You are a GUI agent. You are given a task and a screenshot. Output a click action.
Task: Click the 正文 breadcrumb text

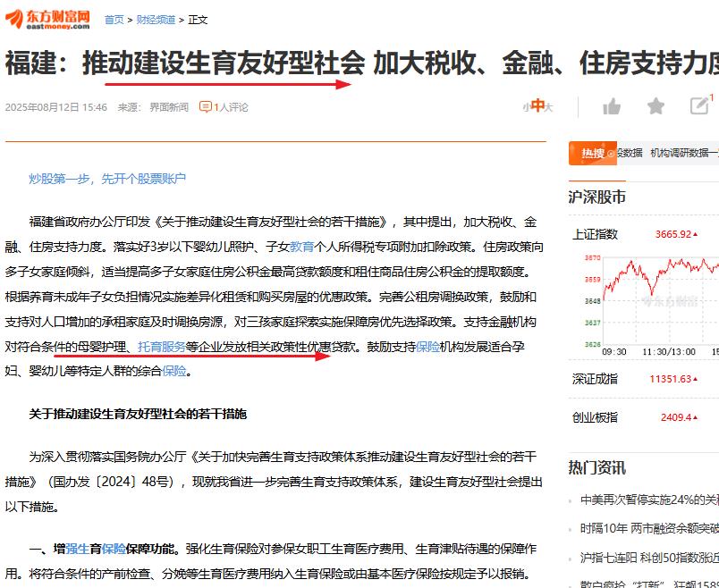199,20
